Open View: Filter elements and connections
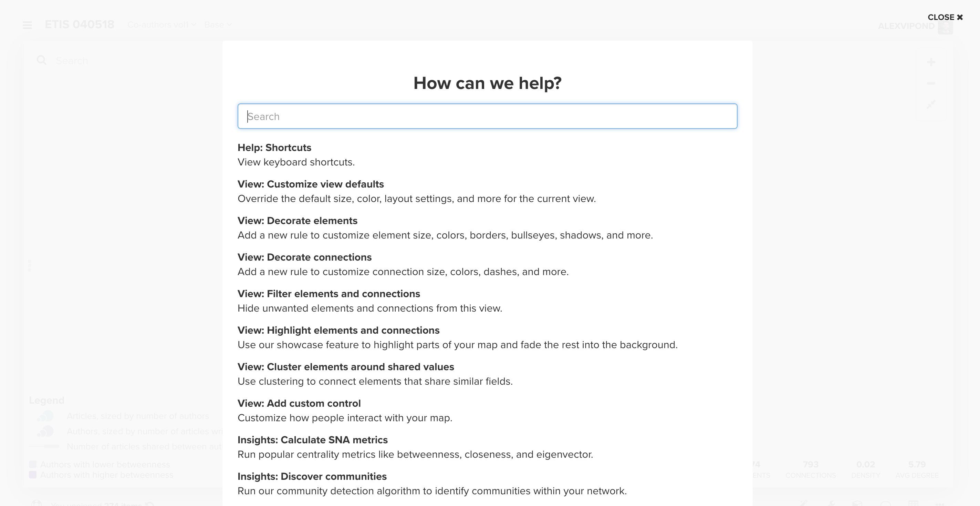The width and height of the screenshot is (980, 506). click(329, 294)
